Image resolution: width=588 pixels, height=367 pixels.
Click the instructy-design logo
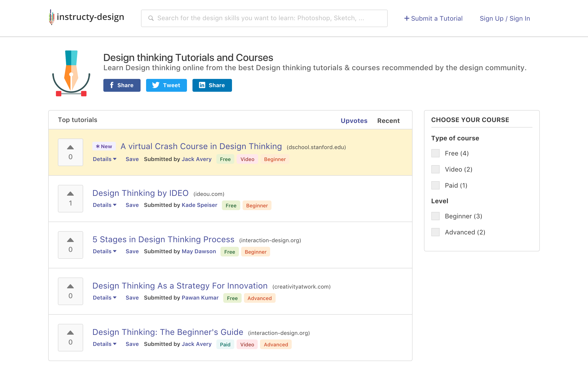[x=86, y=17]
